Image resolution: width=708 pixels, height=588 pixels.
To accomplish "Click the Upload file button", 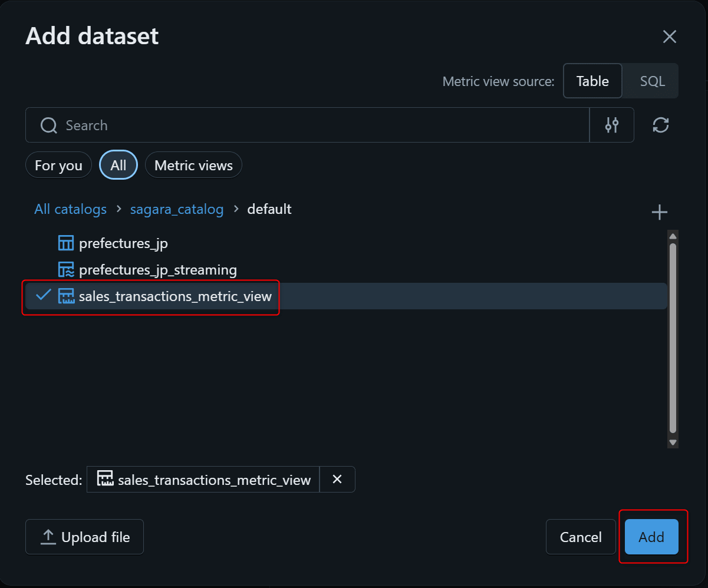I will tap(84, 537).
